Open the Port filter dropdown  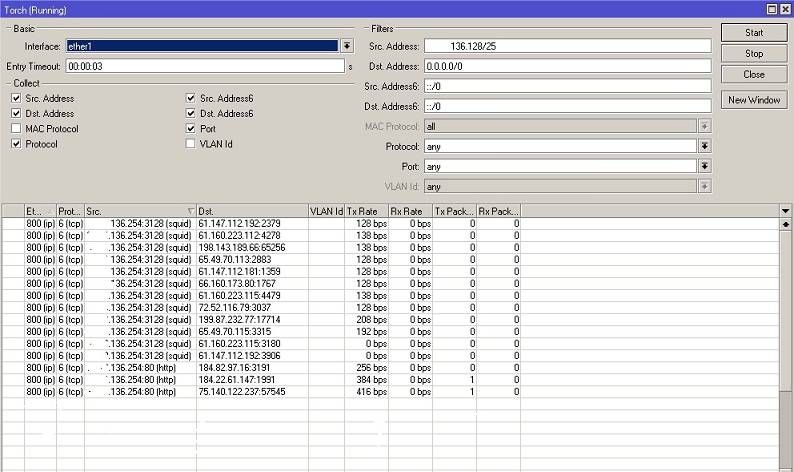(704, 166)
